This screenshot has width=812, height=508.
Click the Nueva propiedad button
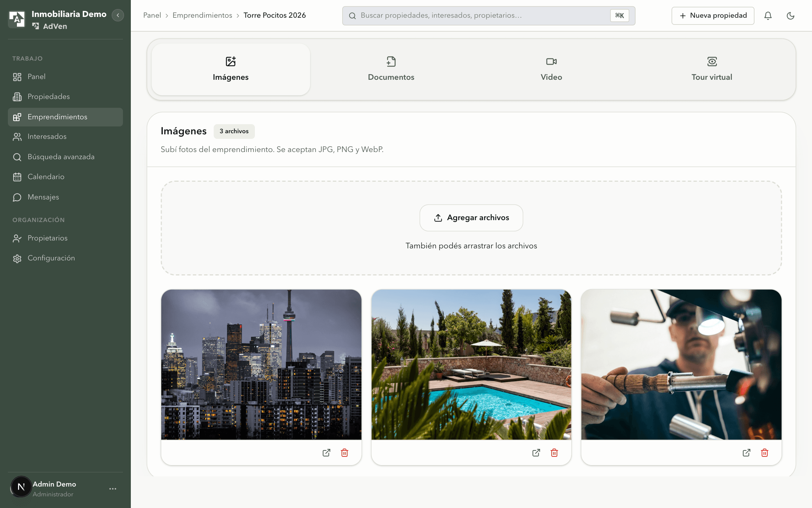[713, 16]
